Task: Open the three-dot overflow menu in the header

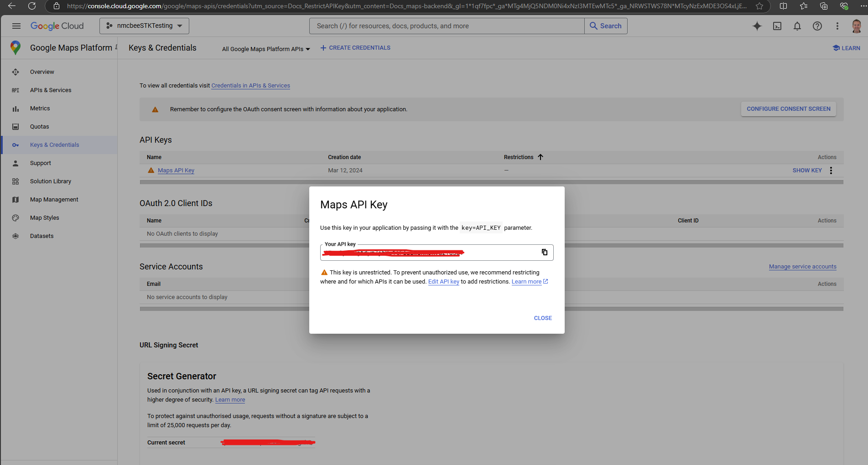Action: pos(837,26)
